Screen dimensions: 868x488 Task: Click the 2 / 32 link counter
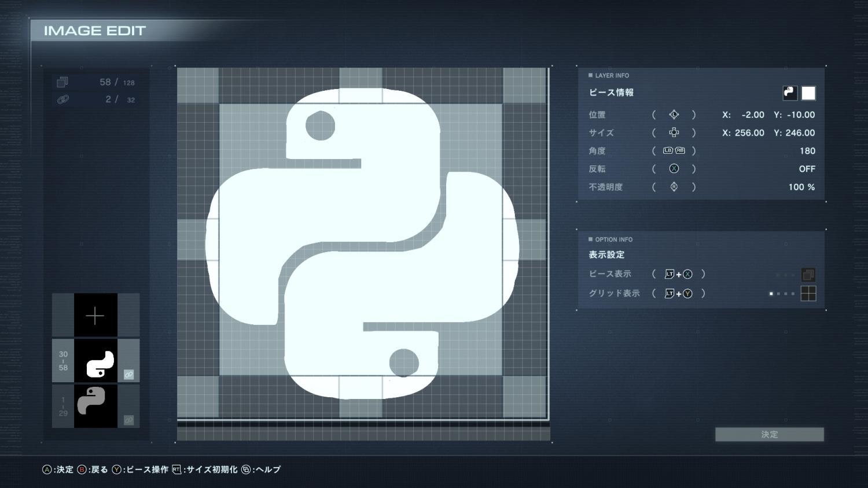pyautogui.click(x=120, y=99)
